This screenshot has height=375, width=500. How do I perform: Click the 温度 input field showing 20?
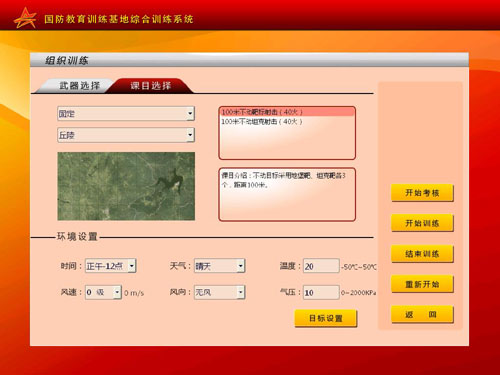[x=321, y=266]
